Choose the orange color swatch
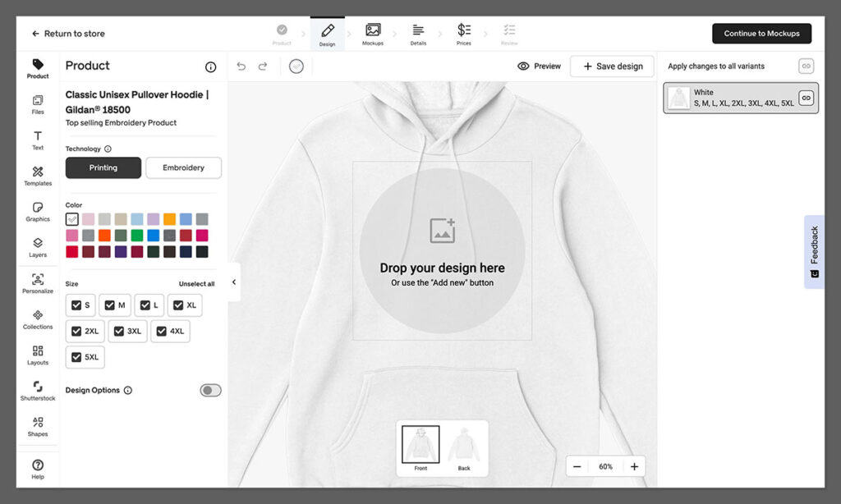This screenshot has width=841, height=504. click(169, 219)
